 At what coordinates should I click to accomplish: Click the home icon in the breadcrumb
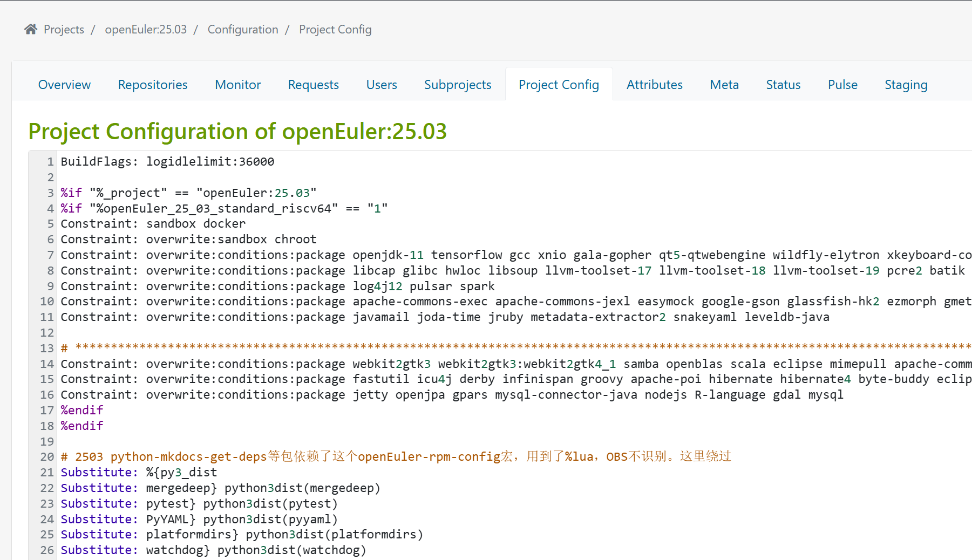coord(31,29)
